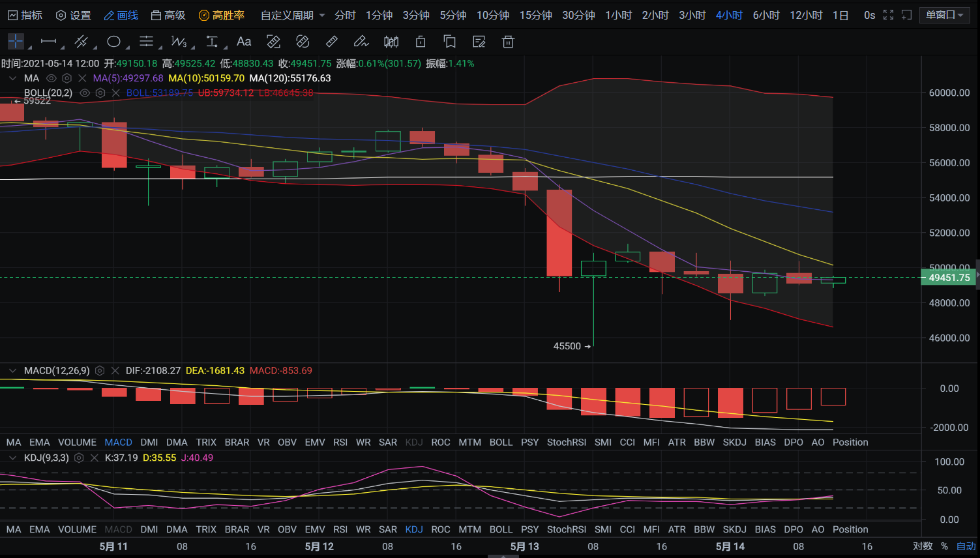980x558 pixels.
Task: Open the MA indicator settings hexagon icon
Action: pyautogui.click(x=67, y=78)
